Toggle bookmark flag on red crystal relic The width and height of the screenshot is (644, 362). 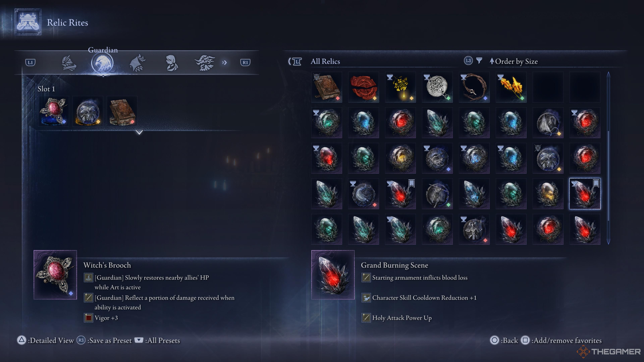pos(411,184)
